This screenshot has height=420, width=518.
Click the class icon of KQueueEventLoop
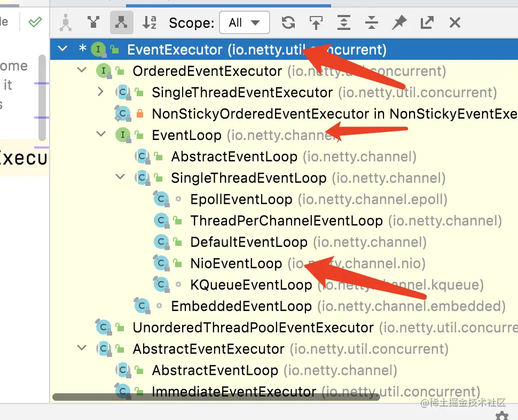tap(161, 285)
